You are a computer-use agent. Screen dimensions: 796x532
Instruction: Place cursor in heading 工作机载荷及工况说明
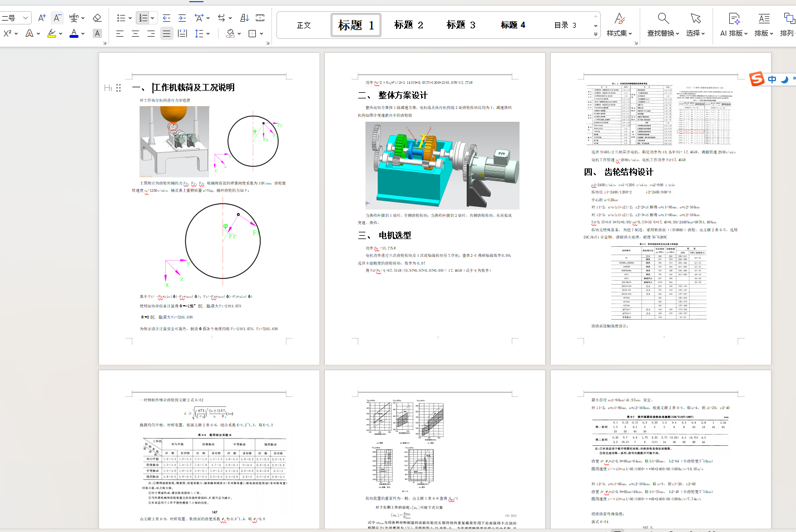point(194,88)
